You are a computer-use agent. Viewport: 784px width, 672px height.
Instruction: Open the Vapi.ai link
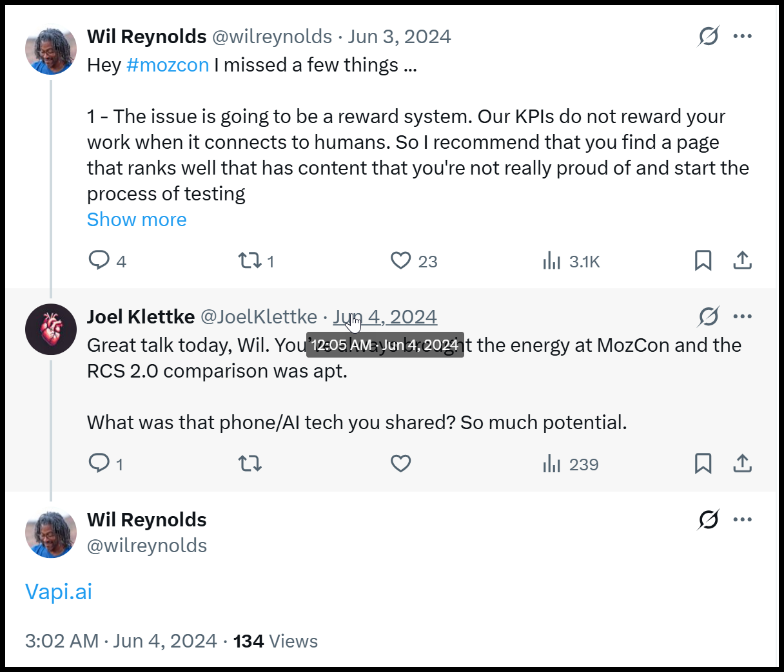pyautogui.click(x=59, y=591)
